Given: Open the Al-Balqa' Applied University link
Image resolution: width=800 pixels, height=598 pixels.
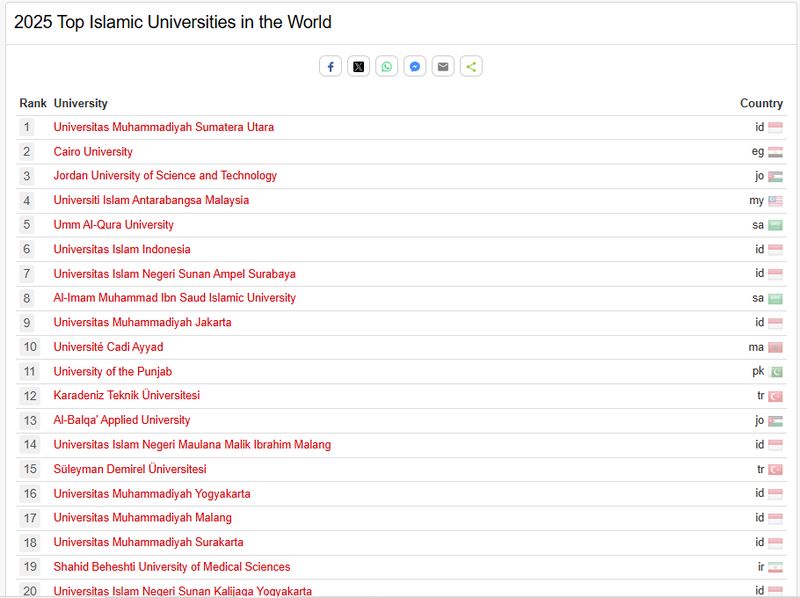Looking at the screenshot, I should coord(121,420).
